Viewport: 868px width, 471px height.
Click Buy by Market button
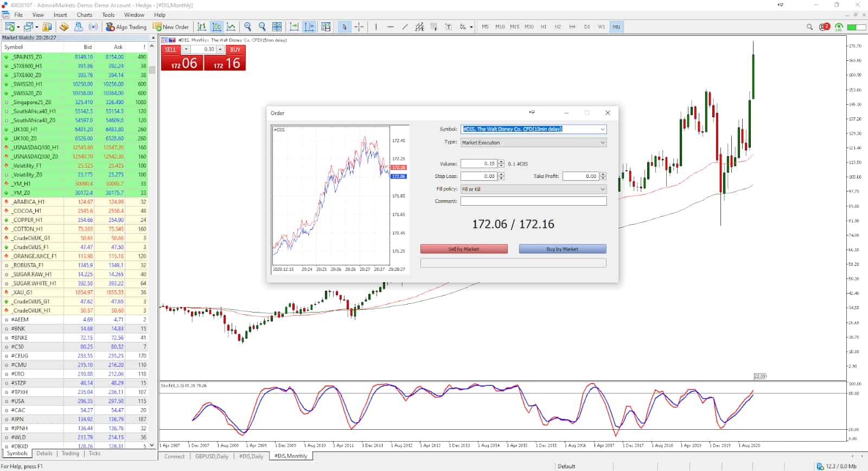pos(563,249)
